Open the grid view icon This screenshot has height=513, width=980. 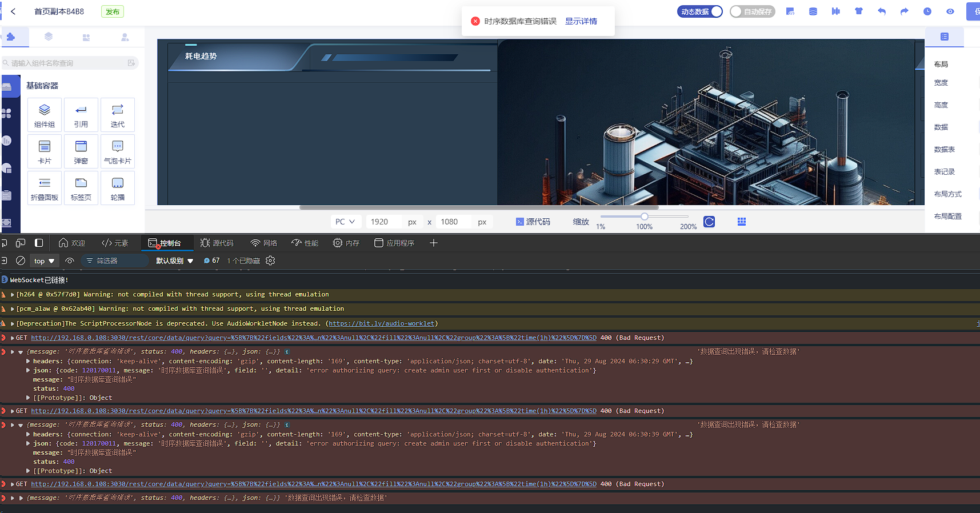tap(742, 222)
